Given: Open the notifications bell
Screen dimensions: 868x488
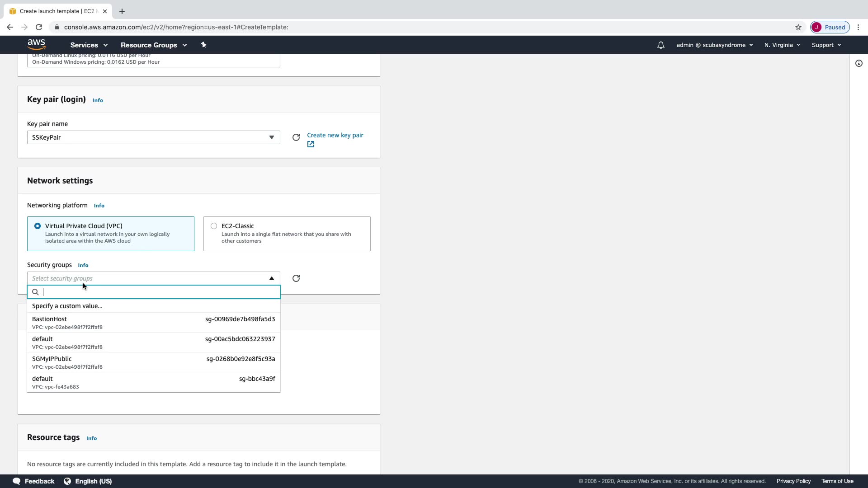Looking at the screenshot, I should [x=660, y=45].
